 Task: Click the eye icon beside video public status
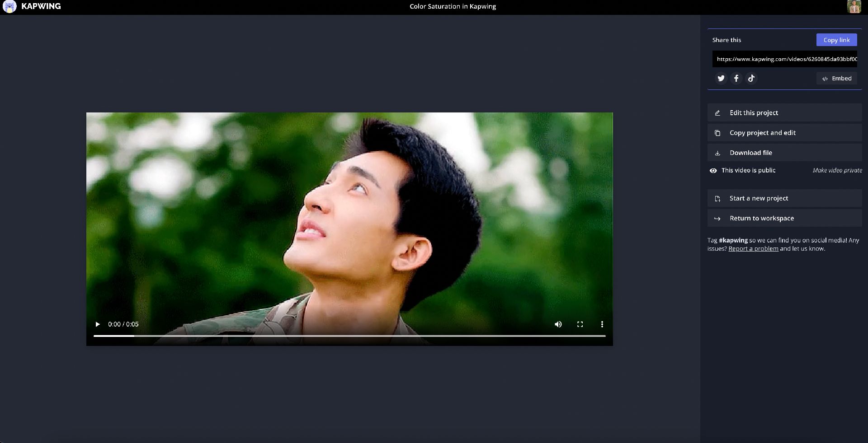(x=713, y=171)
